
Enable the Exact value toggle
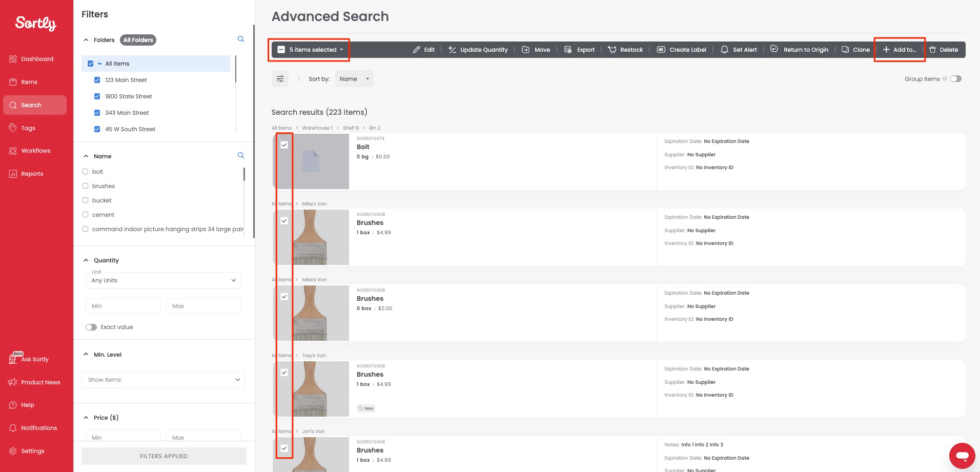(x=91, y=327)
